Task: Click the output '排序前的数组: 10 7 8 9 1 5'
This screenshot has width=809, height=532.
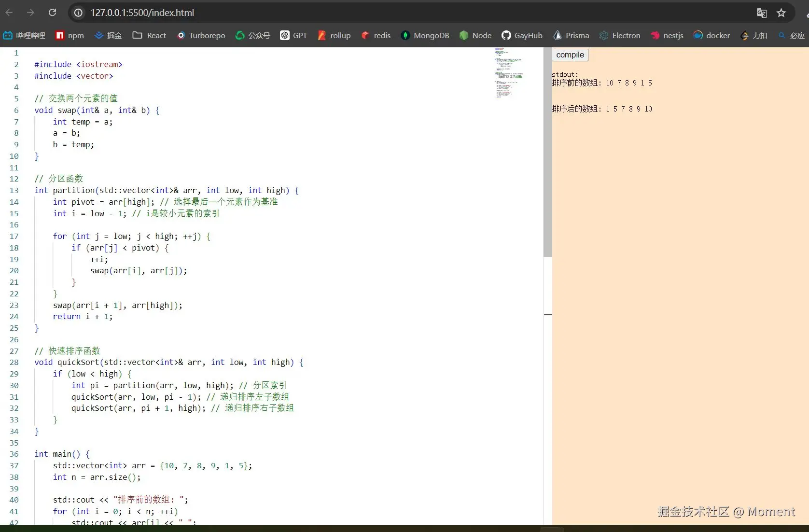Action: pos(602,83)
